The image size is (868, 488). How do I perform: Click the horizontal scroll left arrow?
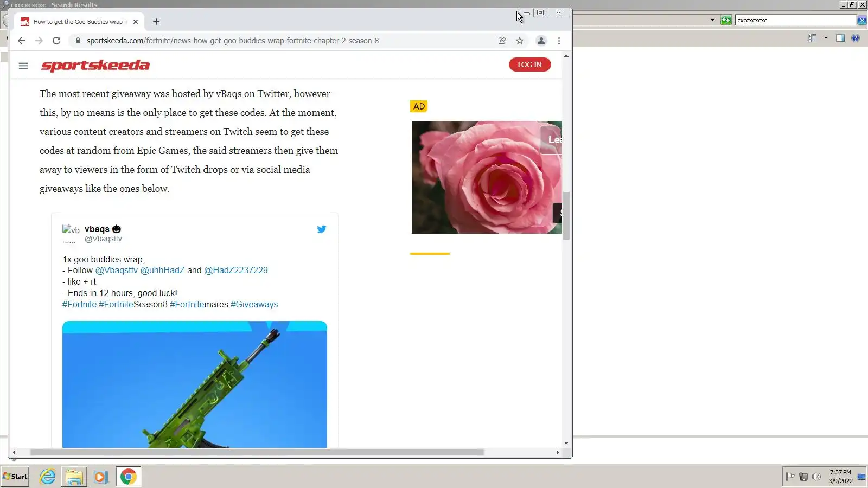(14, 452)
